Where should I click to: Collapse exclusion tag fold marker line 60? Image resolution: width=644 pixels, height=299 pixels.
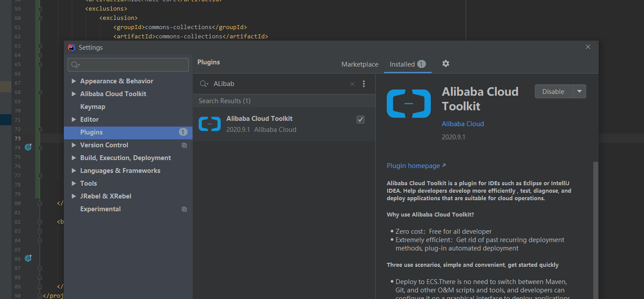tap(40, 18)
